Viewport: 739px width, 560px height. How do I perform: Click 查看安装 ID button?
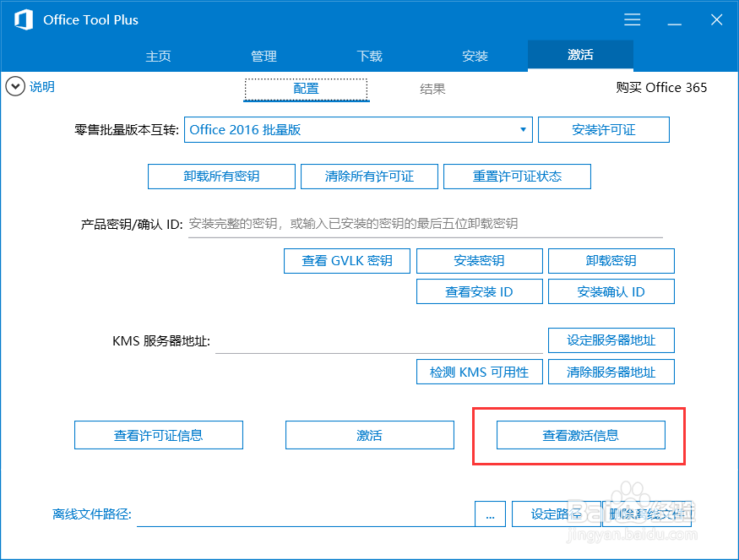tap(480, 291)
